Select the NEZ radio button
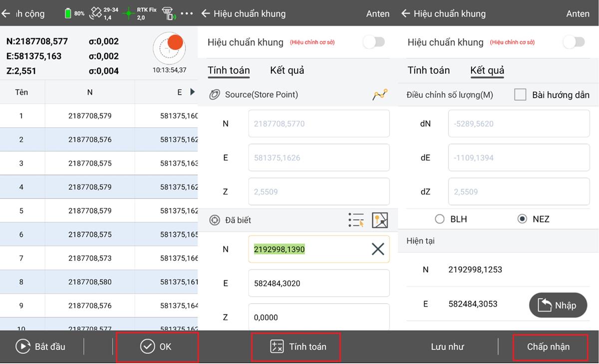The height and width of the screenshot is (364, 599). pyautogui.click(x=522, y=219)
